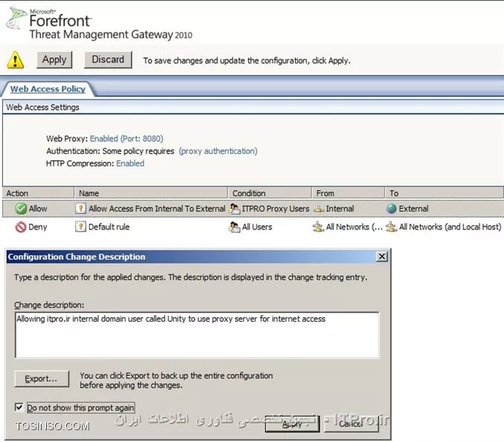The width and height of the screenshot is (504, 442).
Task: Click Internal in the From column
Action: pos(340,209)
